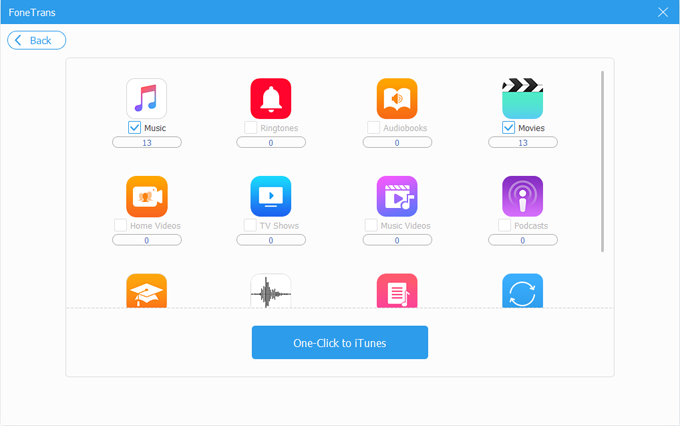Click the Music Videos icon

pyautogui.click(x=396, y=196)
